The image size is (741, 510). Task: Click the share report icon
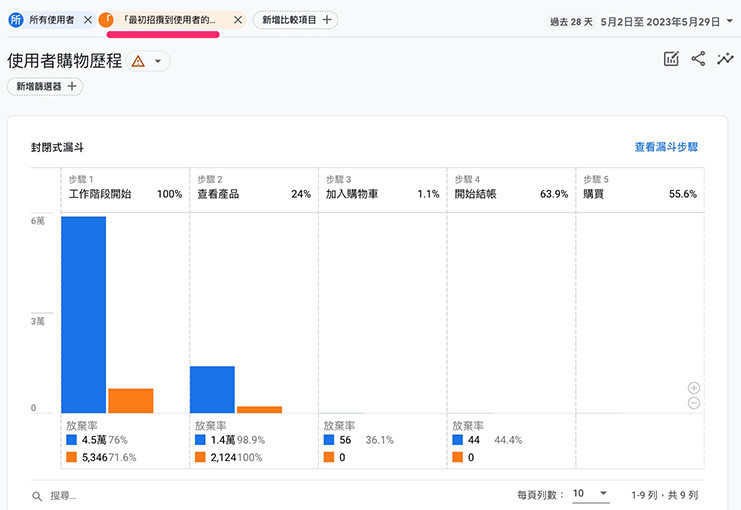coord(699,60)
